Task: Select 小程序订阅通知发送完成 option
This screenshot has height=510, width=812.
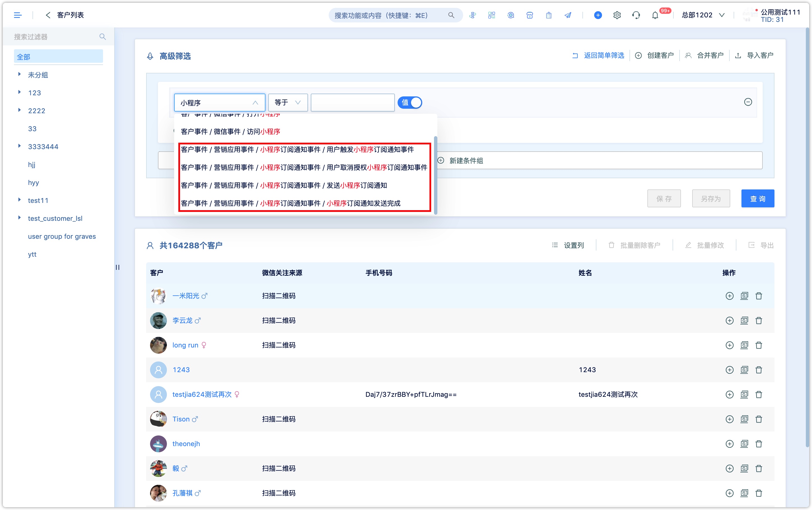Action: pyautogui.click(x=305, y=203)
